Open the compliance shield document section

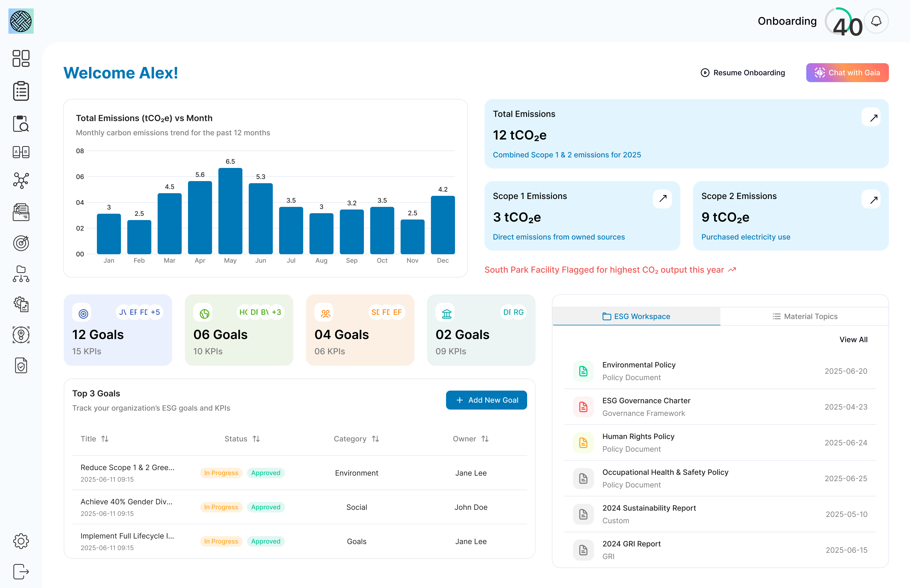21,365
